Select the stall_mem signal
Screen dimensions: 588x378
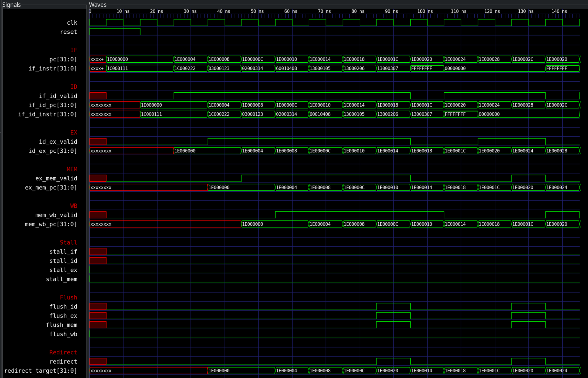62,279
